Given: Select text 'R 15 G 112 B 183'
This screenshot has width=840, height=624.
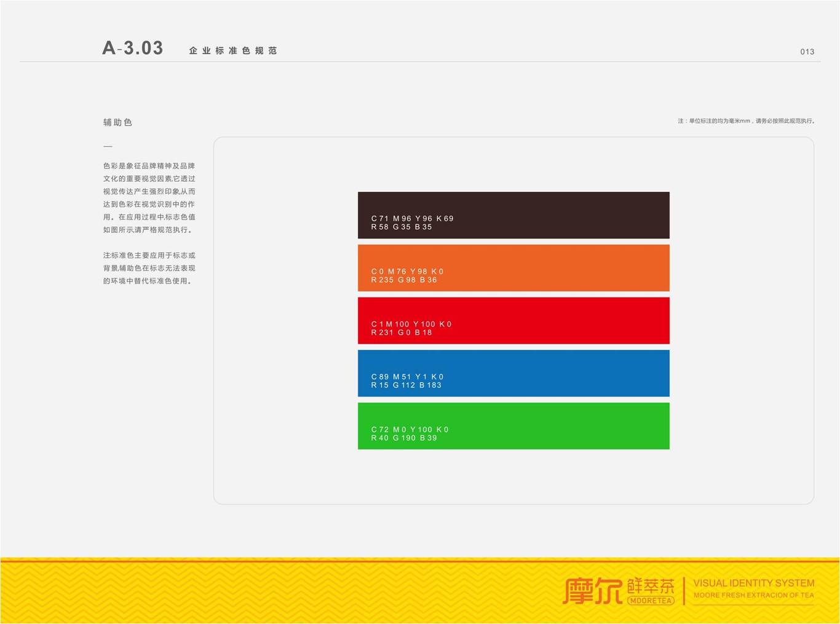Looking at the screenshot, I should tap(406, 385).
